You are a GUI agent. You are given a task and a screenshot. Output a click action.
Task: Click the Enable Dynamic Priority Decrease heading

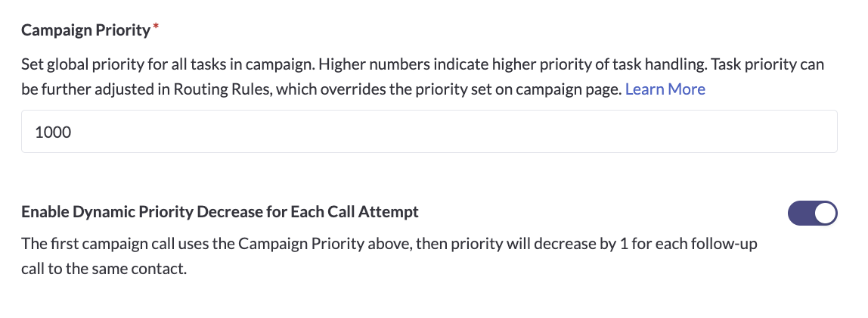pos(219,212)
